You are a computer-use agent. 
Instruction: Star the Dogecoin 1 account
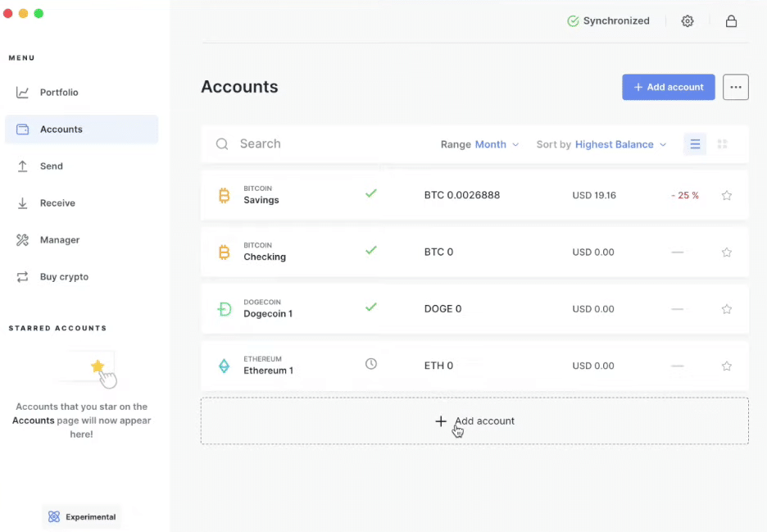[726, 309]
